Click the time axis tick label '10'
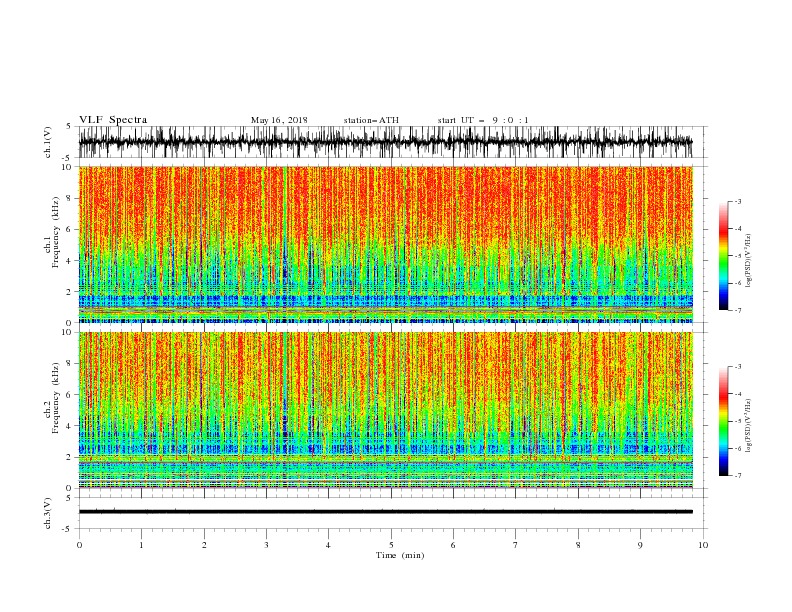The image size is (792, 612). (x=703, y=545)
